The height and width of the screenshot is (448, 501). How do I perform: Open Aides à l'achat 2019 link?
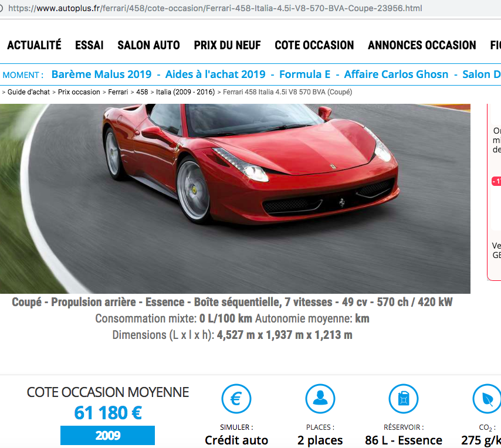click(215, 74)
